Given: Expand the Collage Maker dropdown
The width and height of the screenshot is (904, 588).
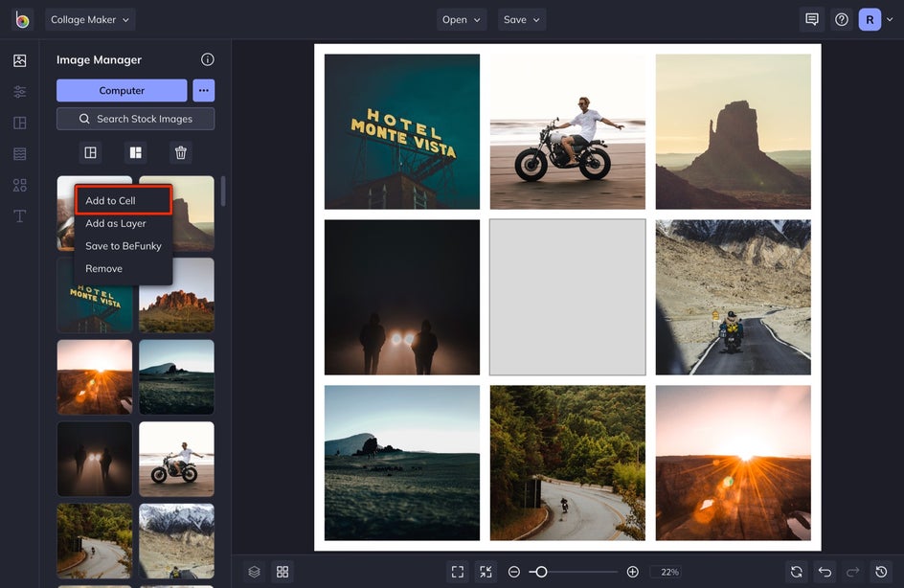Looking at the screenshot, I should pyautogui.click(x=90, y=19).
